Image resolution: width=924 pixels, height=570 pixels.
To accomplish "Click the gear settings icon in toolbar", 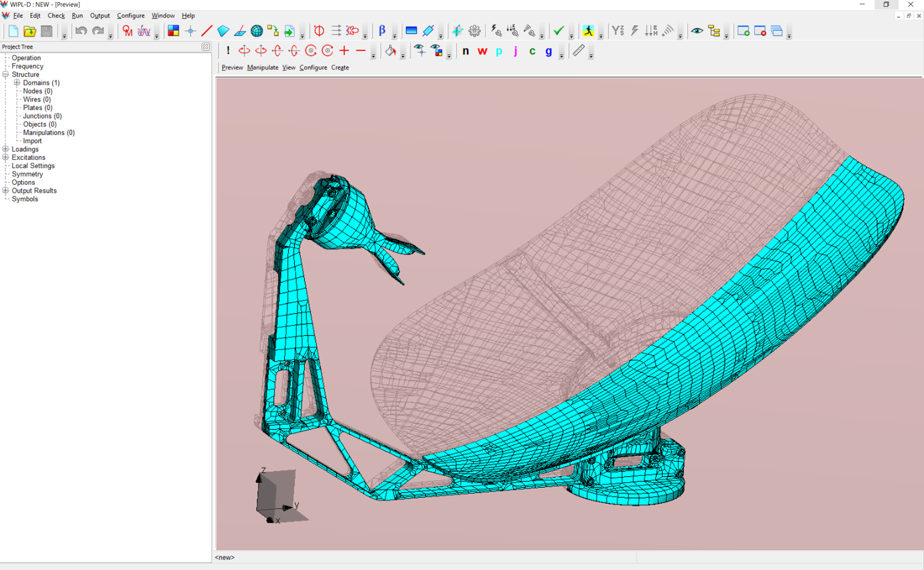I will (475, 31).
